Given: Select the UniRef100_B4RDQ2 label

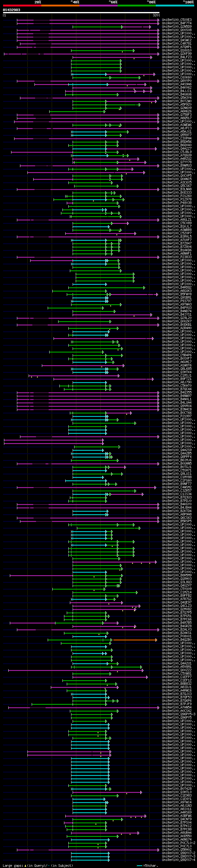Looking at the screenshot, I should (177, 287).
